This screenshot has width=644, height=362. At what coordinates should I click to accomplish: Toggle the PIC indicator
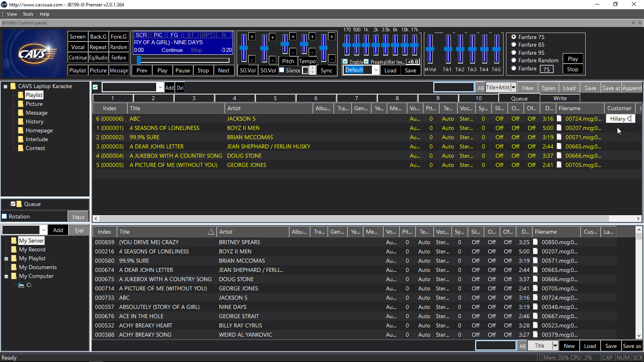coord(158,35)
